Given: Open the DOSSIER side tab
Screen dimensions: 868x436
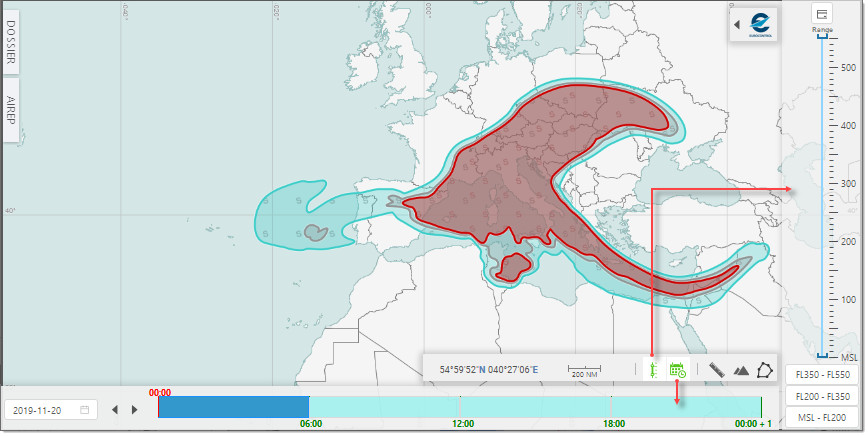Looking at the screenshot, I should 10,45.
